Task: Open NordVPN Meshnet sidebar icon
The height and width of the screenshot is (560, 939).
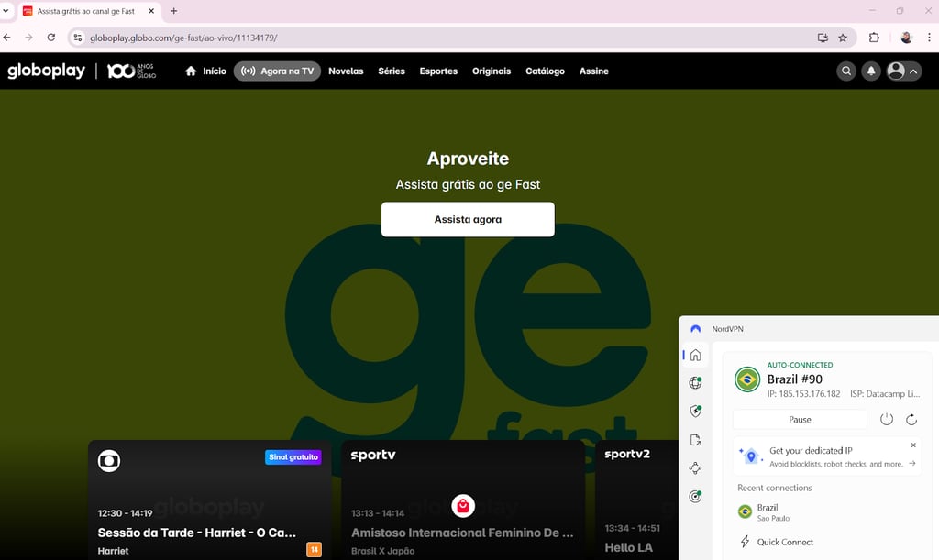Action: (x=695, y=467)
